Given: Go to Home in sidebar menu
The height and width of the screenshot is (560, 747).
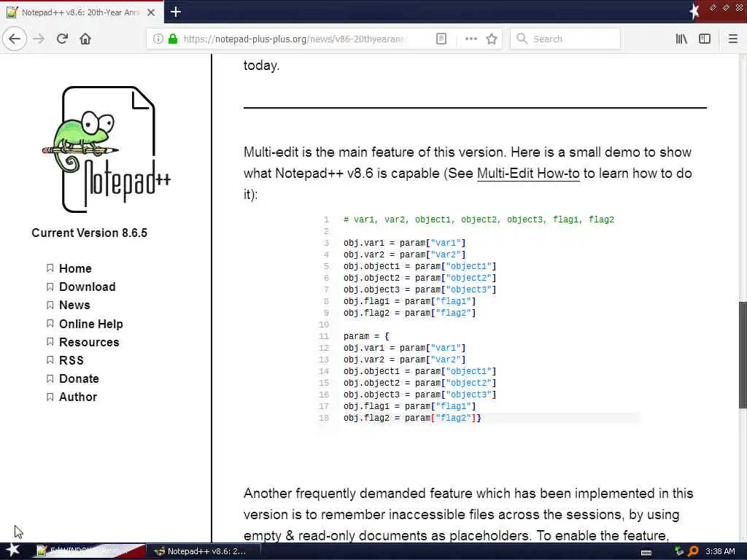Looking at the screenshot, I should tap(75, 268).
